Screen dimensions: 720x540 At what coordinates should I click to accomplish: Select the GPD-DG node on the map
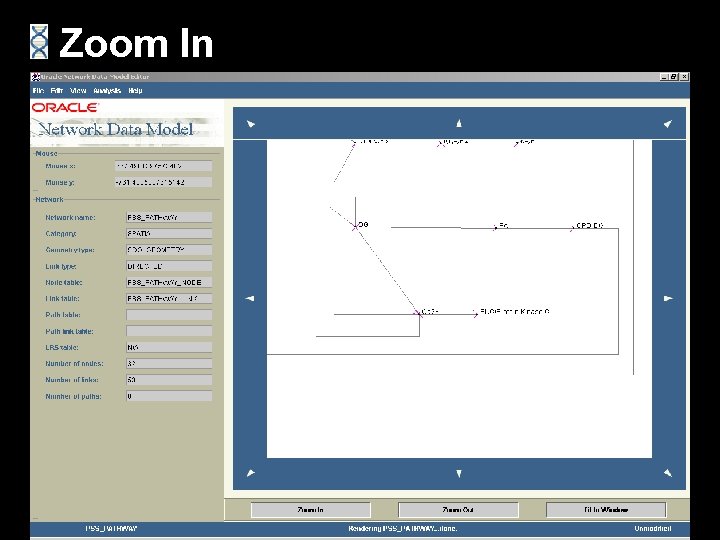(572, 227)
